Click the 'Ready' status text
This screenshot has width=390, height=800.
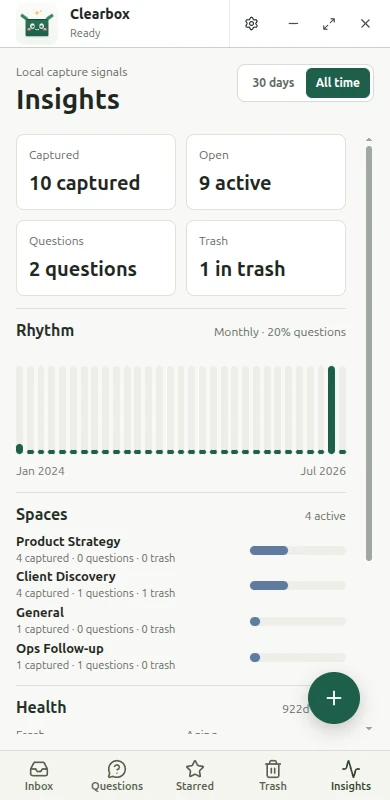[x=85, y=33]
